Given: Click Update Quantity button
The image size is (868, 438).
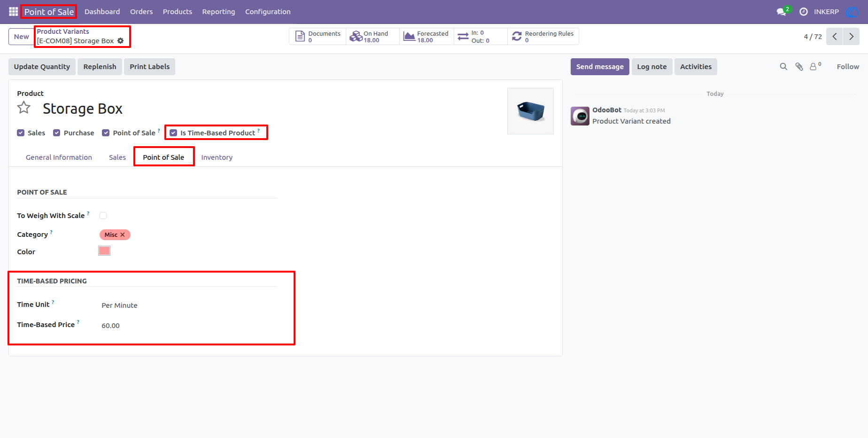Looking at the screenshot, I should 42,67.
